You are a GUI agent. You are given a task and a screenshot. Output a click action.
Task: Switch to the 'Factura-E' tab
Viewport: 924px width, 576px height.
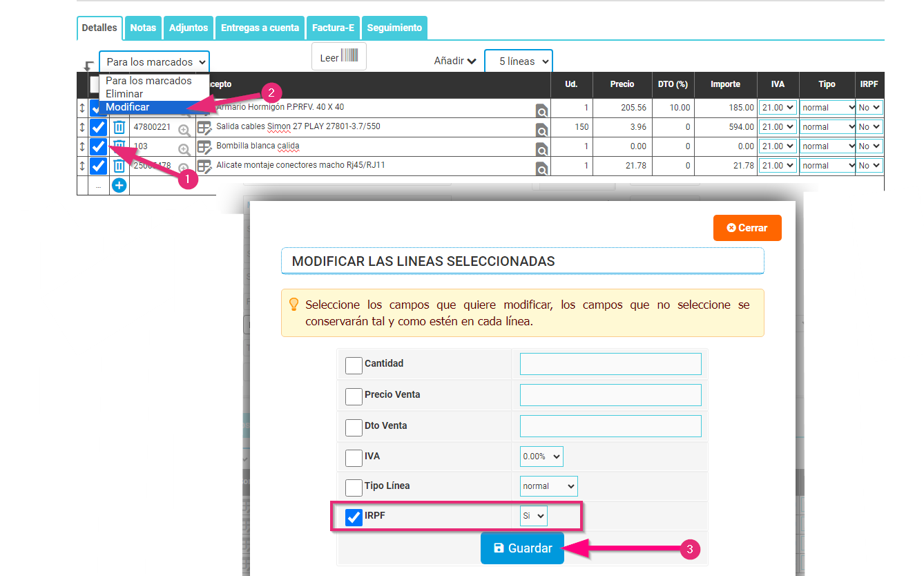coord(333,28)
